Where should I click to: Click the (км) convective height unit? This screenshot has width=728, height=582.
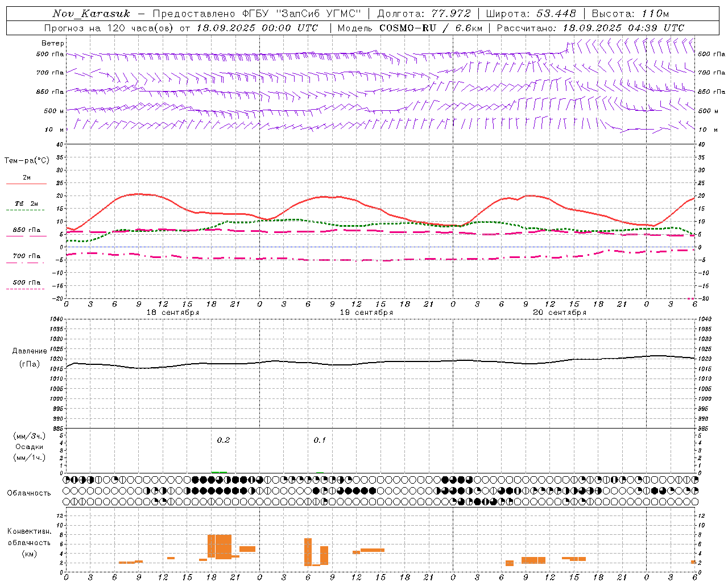tap(30, 554)
